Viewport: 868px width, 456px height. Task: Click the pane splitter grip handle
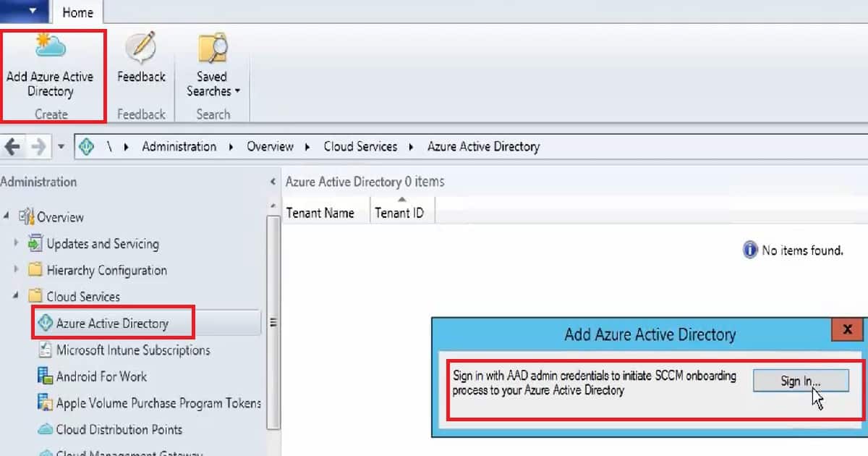(273, 323)
